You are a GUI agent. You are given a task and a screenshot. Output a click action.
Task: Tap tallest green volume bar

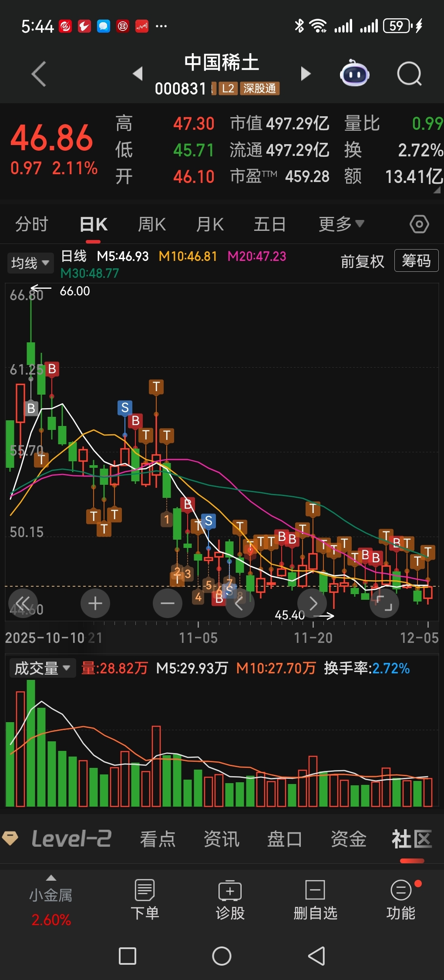31,743
